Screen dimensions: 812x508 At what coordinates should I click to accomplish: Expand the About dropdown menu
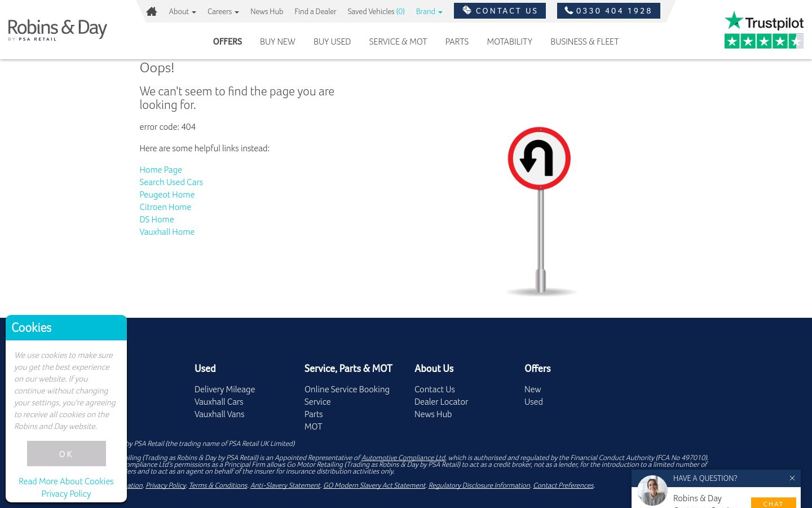182,11
